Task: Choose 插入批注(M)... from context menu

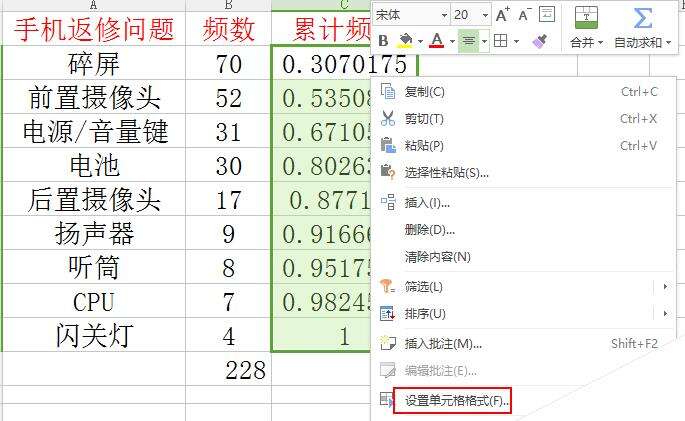Action: pyautogui.click(x=523, y=343)
